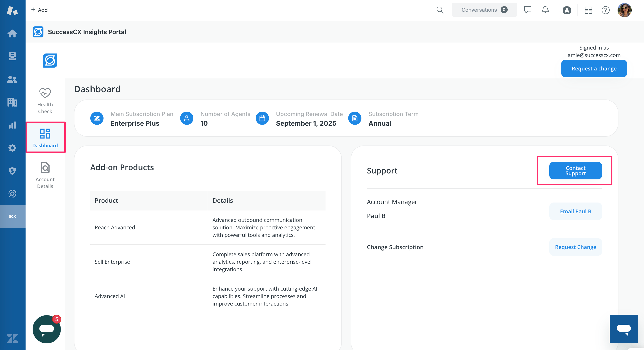Viewport: 644px width, 350px height.
Task: Click the SuccessCX Insights Portal title
Action: pos(87,32)
